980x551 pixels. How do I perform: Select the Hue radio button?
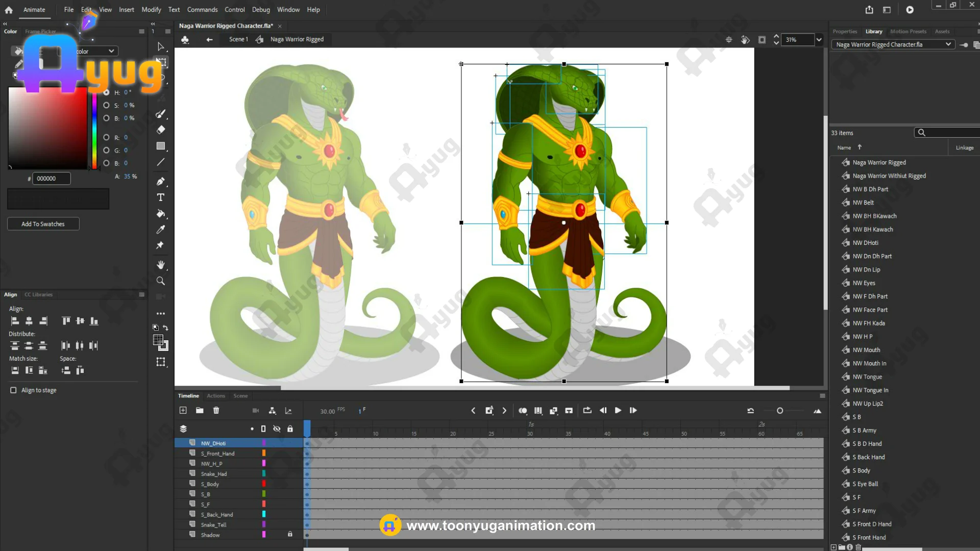(x=106, y=92)
